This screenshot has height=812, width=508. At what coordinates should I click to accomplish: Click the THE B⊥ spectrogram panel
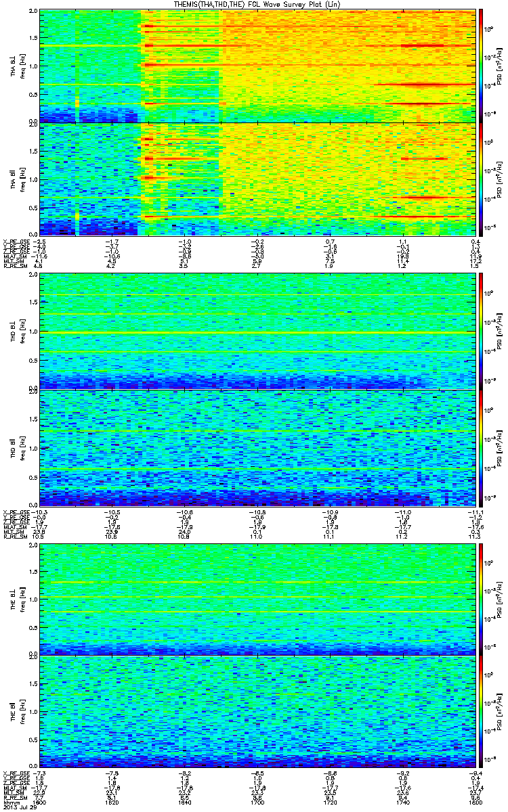coord(257,599)
